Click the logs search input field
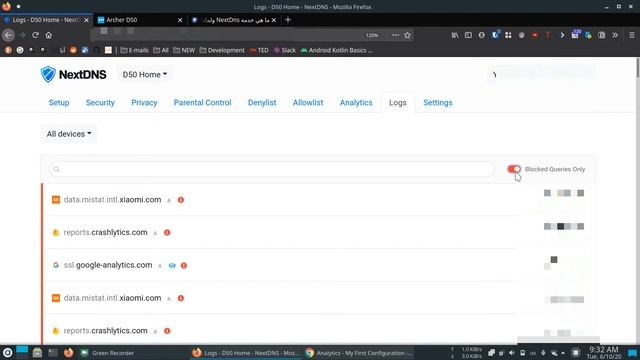This screenshot has height=360, width=640. point(271,169)
